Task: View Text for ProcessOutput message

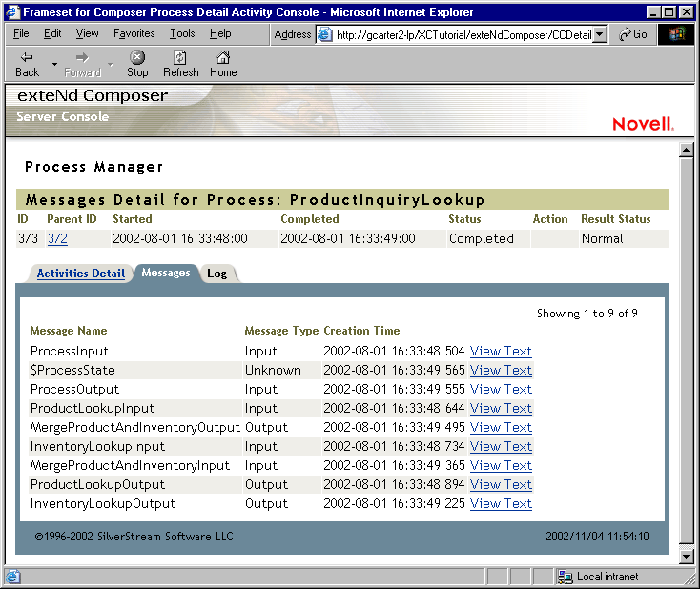Action: [501, 389]
